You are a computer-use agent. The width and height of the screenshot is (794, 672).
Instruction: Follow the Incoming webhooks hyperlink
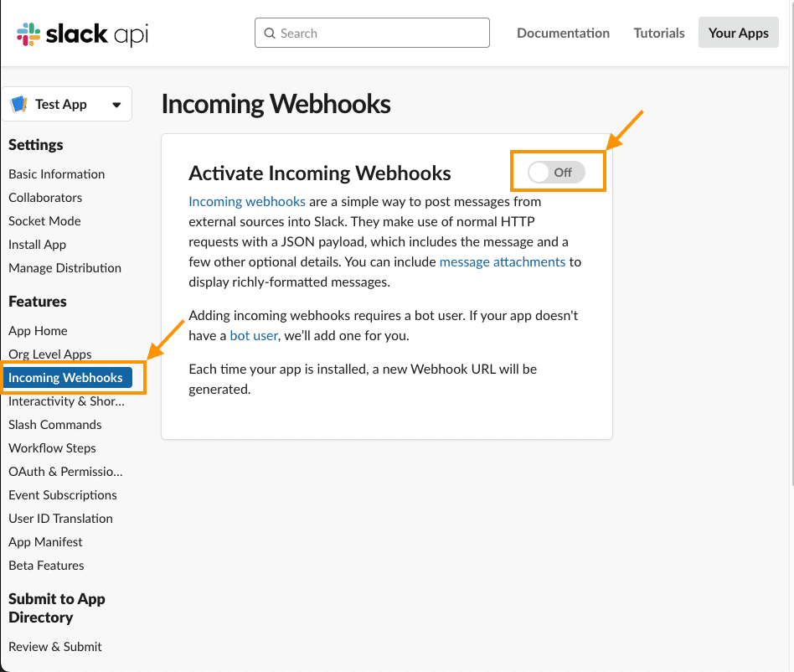[246, 201]
